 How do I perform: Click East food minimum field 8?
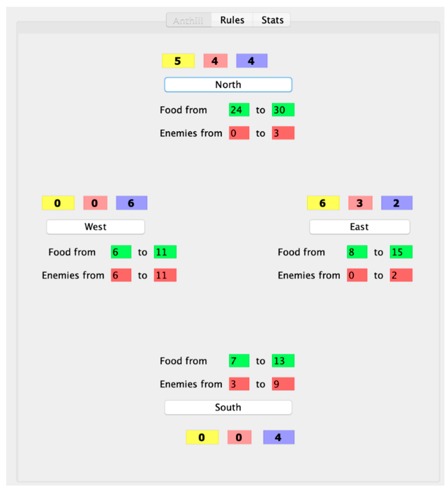coord(357,252)
